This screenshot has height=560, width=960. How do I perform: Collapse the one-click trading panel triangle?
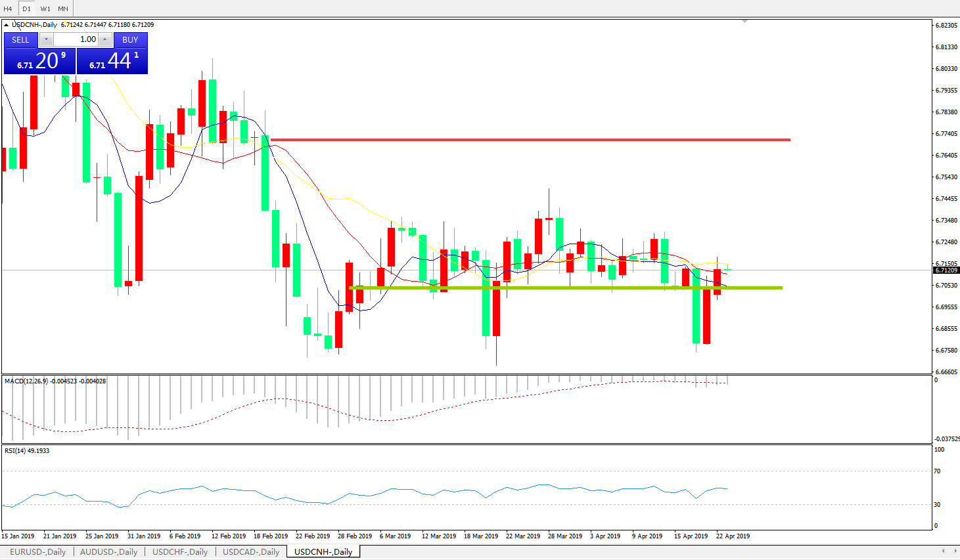pyautogui.click(x=7, y=25)
